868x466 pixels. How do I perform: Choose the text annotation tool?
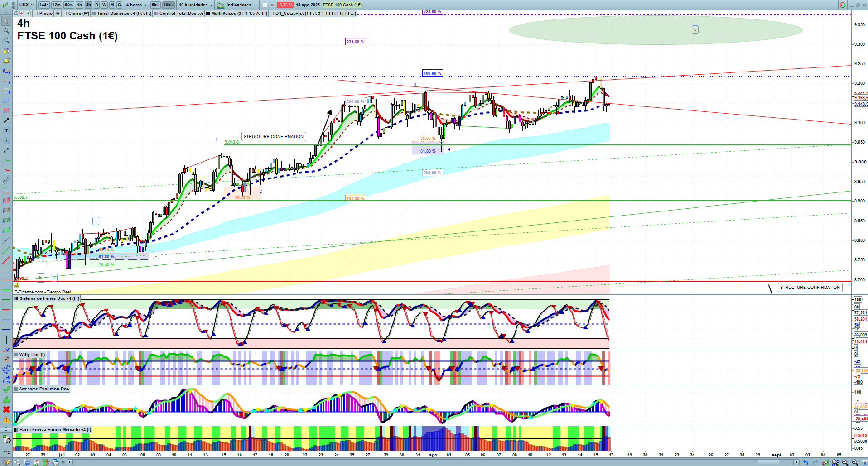6,130
